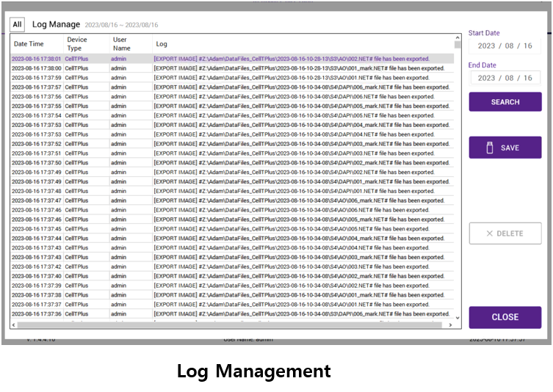Image resolution: width=553 pixels, height=392 pixels.
Task: Click the End Date input field
Action: 505,78
